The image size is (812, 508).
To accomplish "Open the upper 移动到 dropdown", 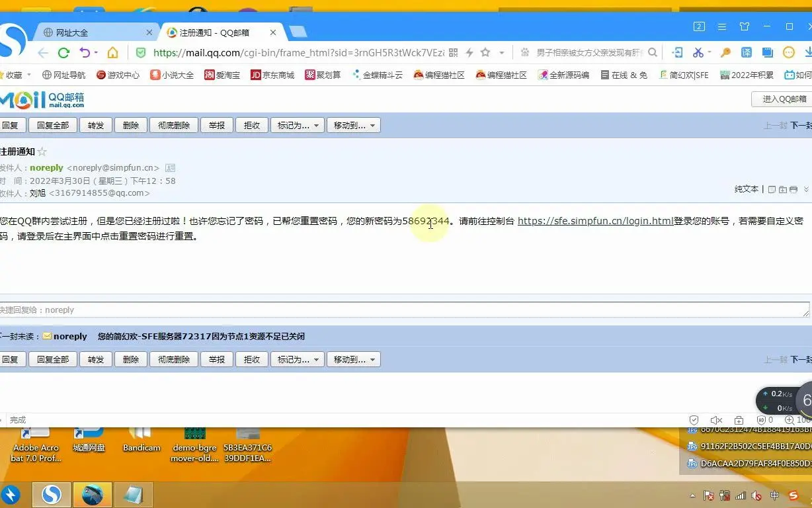I will (354, 125).
